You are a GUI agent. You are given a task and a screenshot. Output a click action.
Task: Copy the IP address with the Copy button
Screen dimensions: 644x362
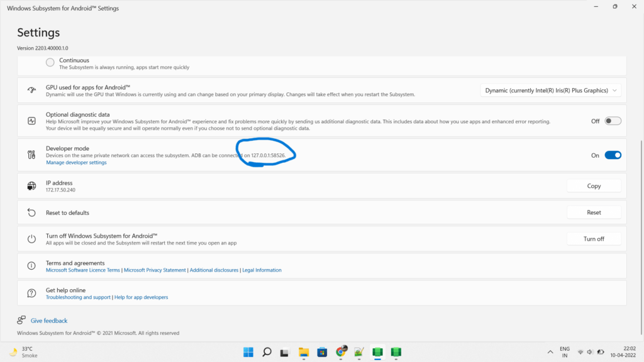point(594,186)
